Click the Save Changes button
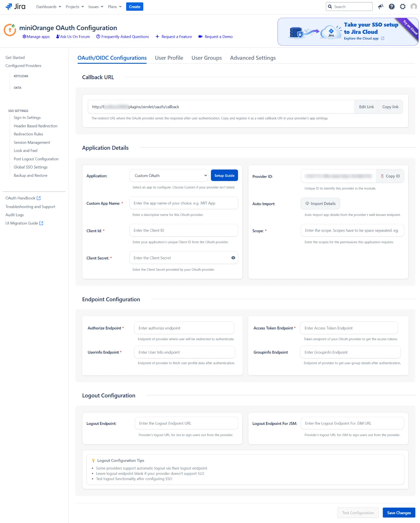 click(x=399, y=513)
